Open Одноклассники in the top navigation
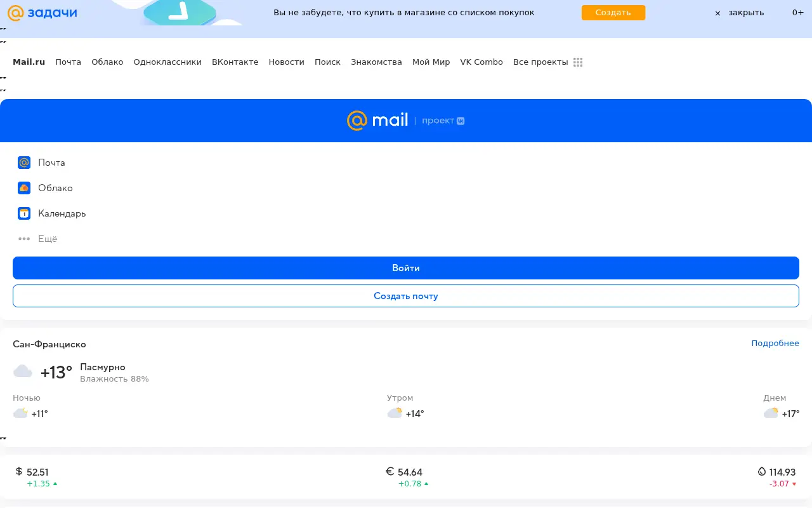This screenshot has height=508, width=812. (x=167, y=62)
